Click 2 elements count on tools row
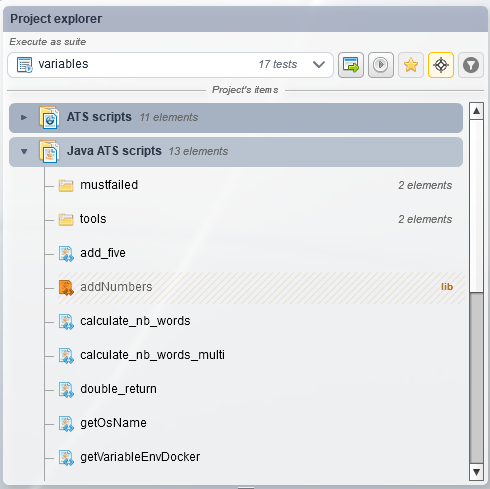The image size is (490, 489). coord(425,219)
